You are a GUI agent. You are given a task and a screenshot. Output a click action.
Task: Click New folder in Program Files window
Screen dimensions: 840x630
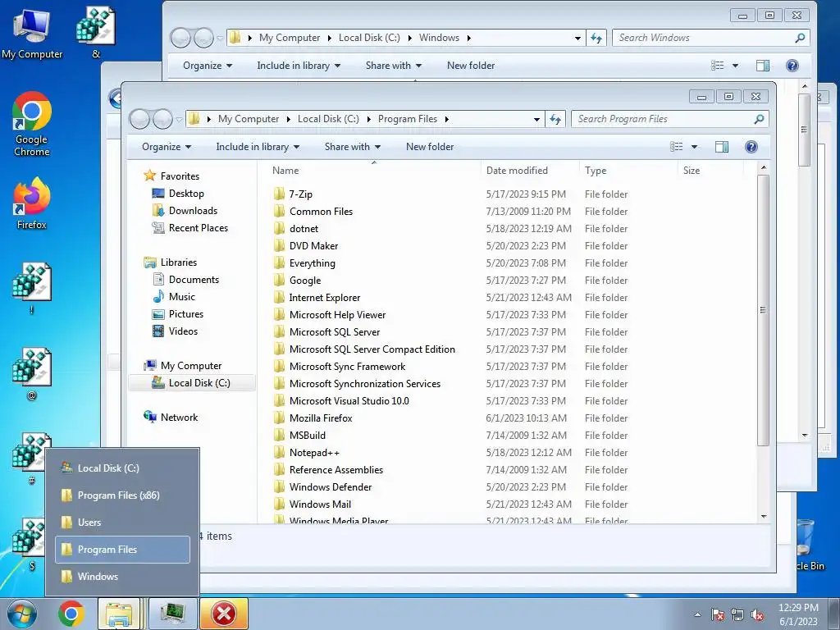430,147
